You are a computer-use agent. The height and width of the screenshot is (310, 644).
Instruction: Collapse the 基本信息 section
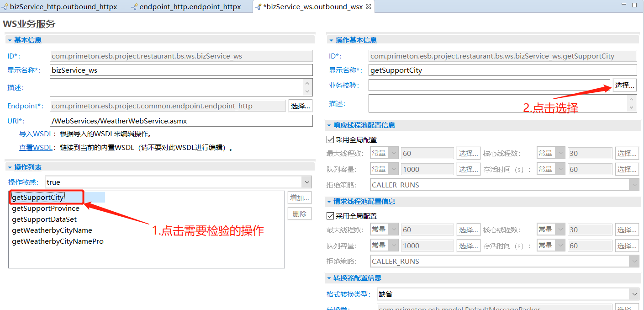click(x=9, y=40)
